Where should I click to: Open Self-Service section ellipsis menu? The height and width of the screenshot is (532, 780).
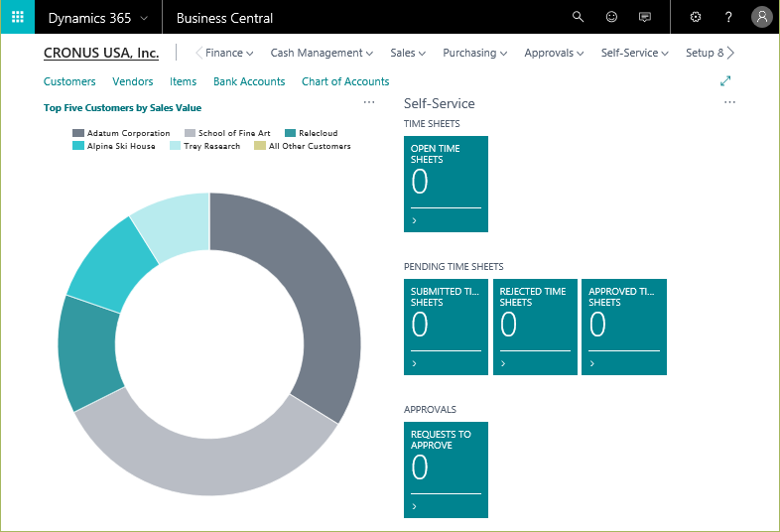pos(729,102)
